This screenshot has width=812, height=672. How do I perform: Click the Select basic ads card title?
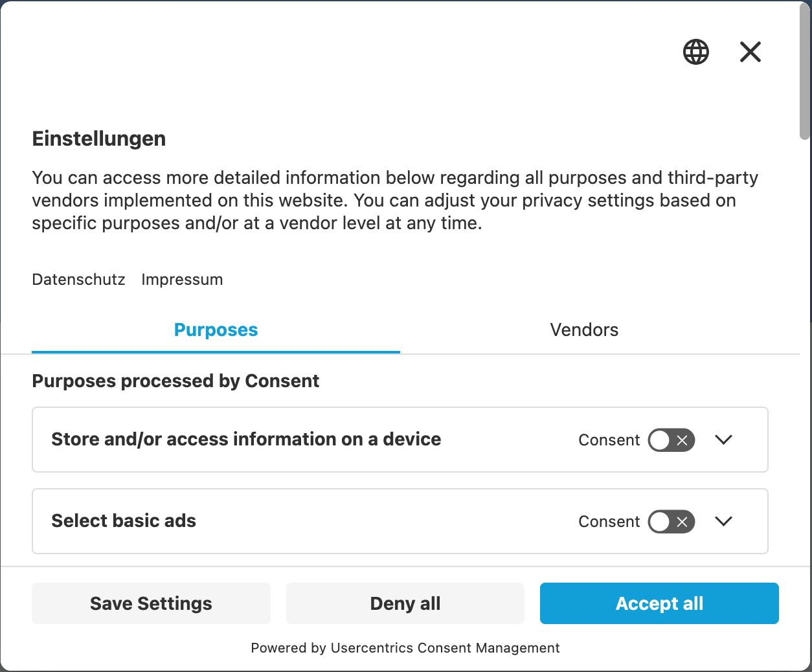click(124, 521)
